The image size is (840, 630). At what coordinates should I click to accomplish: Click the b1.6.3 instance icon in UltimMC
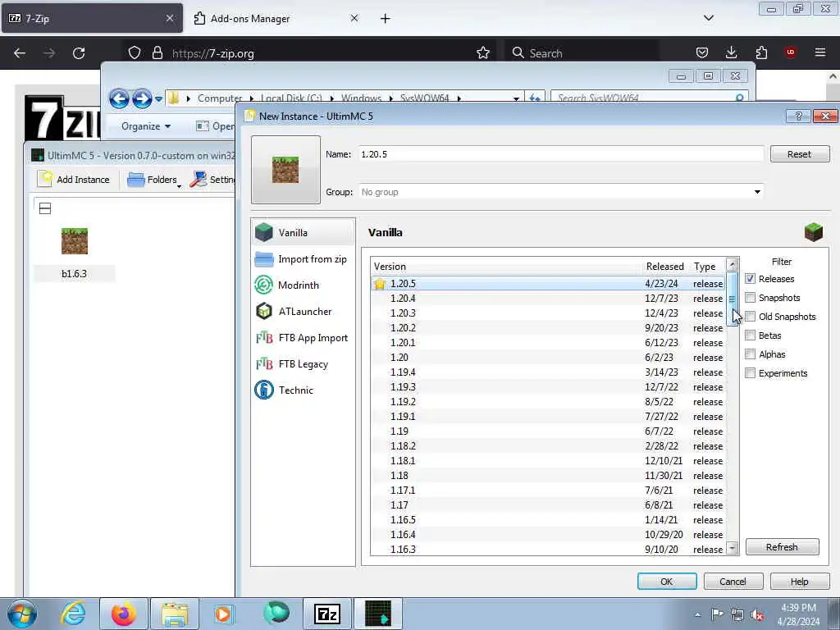[75, 241]
